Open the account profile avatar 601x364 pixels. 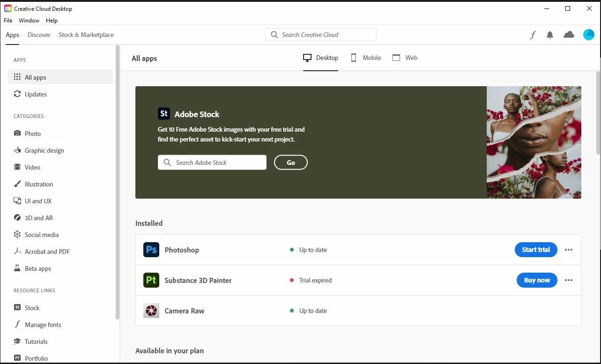tap(588, 35)
